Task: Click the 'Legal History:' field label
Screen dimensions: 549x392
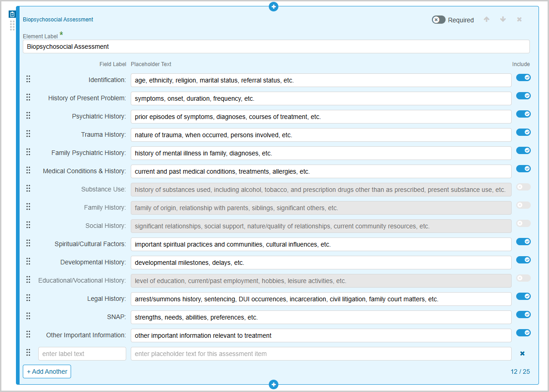Action: coord(107,299)
